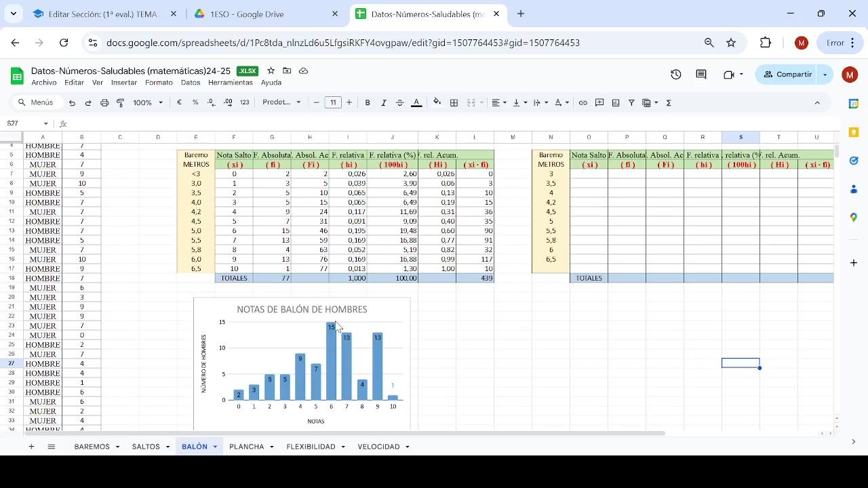Toggle bold formatting

368,103
